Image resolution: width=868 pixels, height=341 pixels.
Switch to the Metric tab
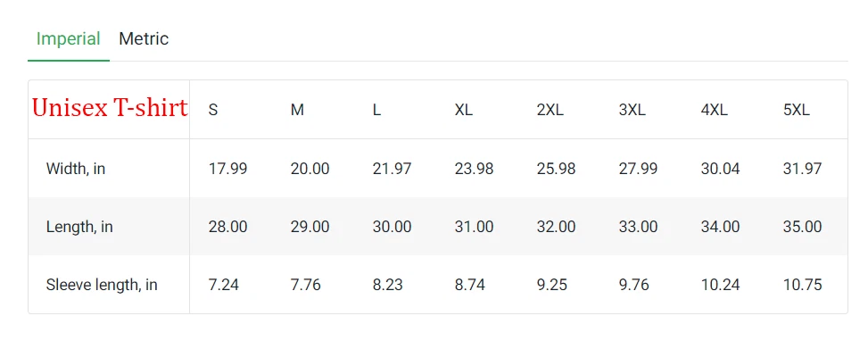point(144,38)
